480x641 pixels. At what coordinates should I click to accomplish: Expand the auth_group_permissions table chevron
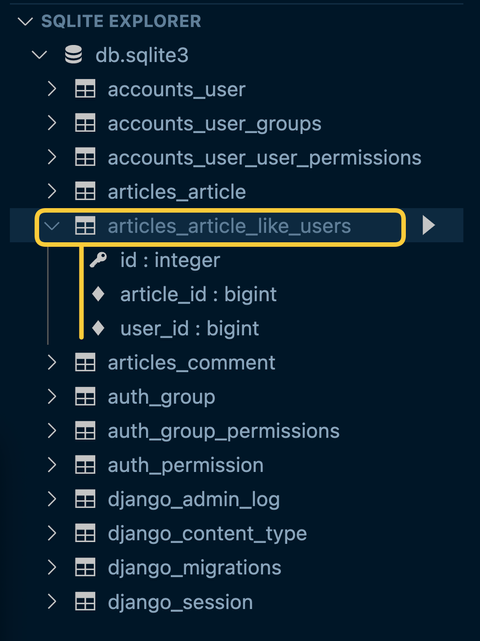(x=52, y=430)
